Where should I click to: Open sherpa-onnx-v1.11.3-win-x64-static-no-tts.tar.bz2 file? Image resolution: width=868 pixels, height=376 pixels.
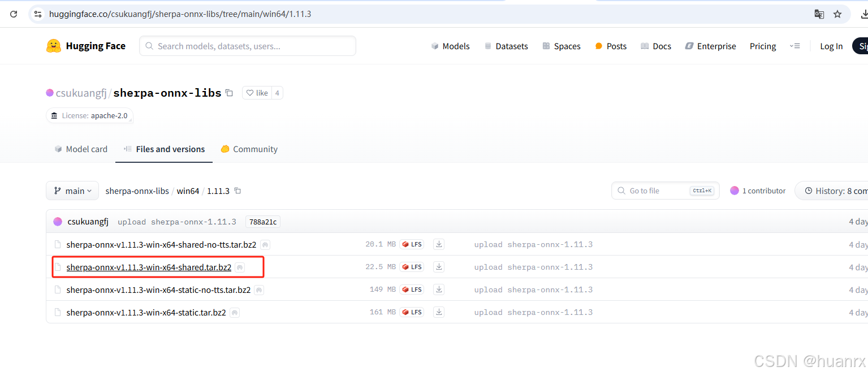click(158, 290)
